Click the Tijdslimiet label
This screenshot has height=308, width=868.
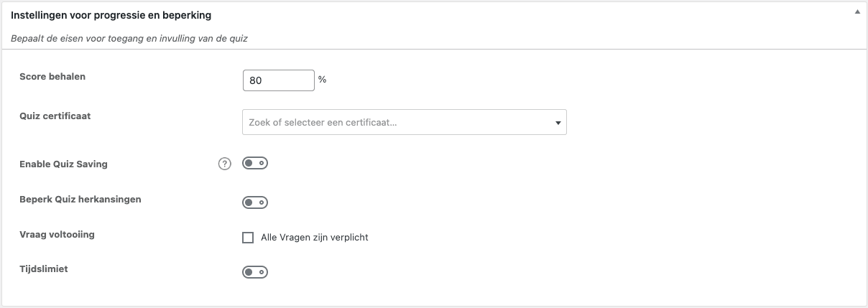click(x=44, y=269)
